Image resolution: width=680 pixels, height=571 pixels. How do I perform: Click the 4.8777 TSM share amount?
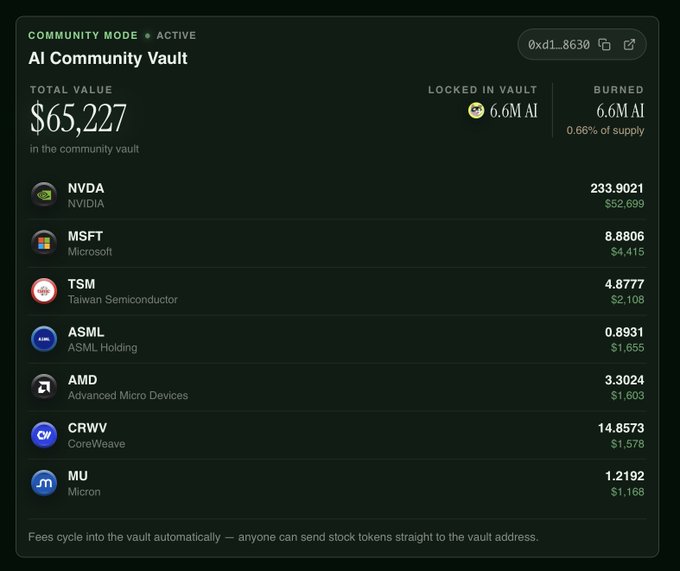tap(624, 284)
